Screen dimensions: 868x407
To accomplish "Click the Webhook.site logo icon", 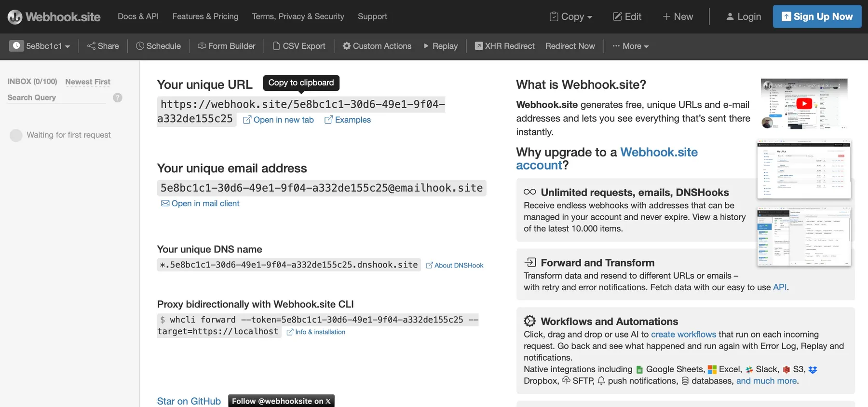I will click(15, 17).
